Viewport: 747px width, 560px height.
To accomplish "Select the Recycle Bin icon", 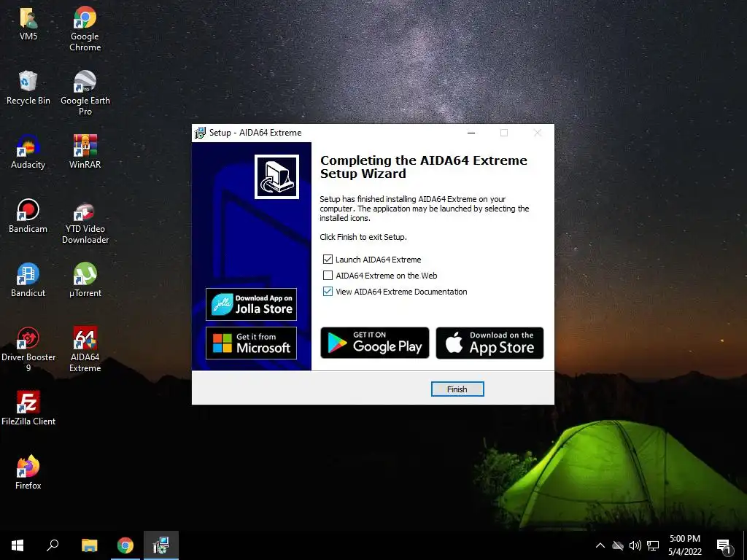I will point(28,87).
